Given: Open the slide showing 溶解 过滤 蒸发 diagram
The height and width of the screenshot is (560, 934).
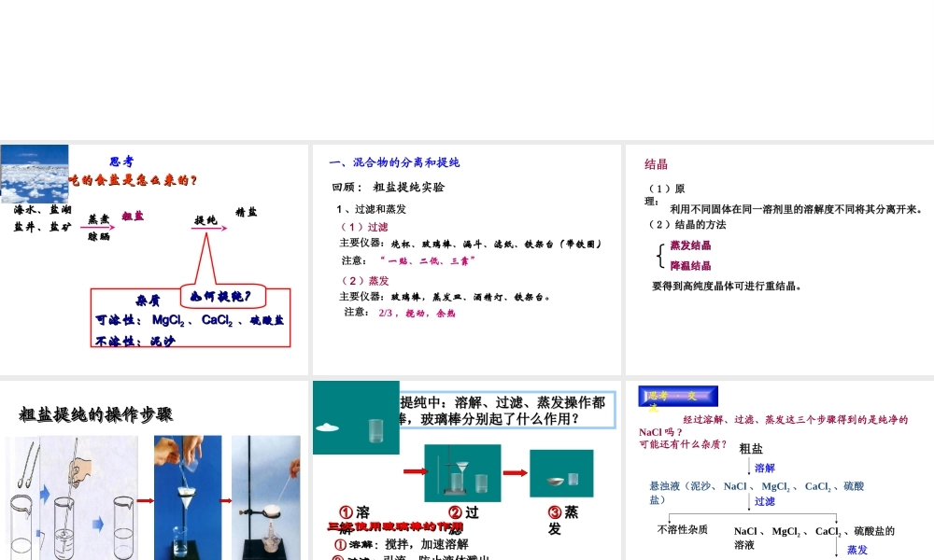Looking at the screenshot, I should pyautogui.click(x=466, y=470).
